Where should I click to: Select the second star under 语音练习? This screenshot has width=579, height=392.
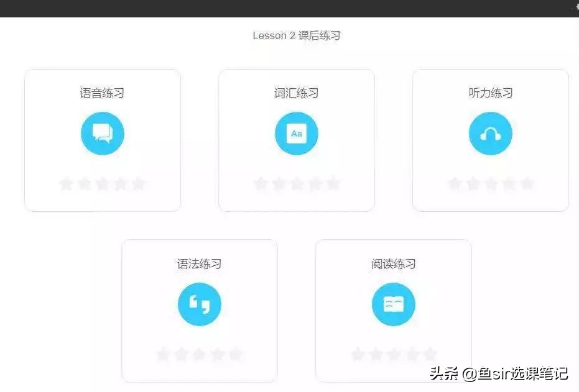[84, 183]
